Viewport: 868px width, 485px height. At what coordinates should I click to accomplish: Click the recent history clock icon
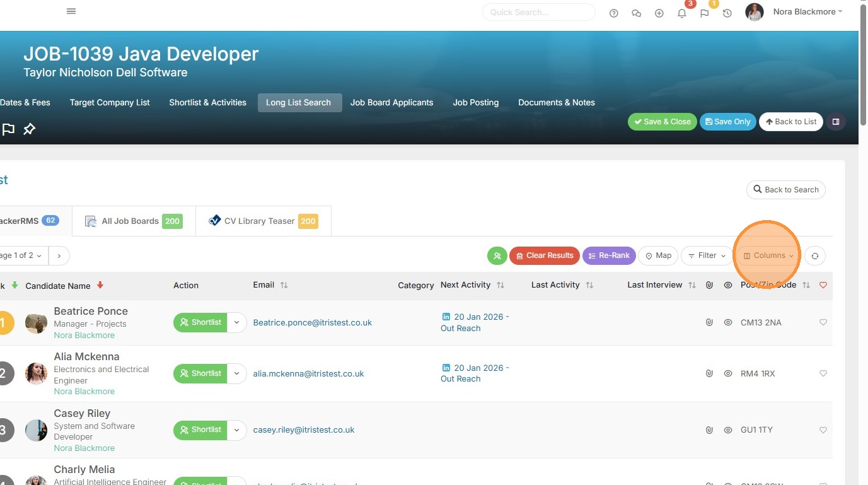click(727, 13)
